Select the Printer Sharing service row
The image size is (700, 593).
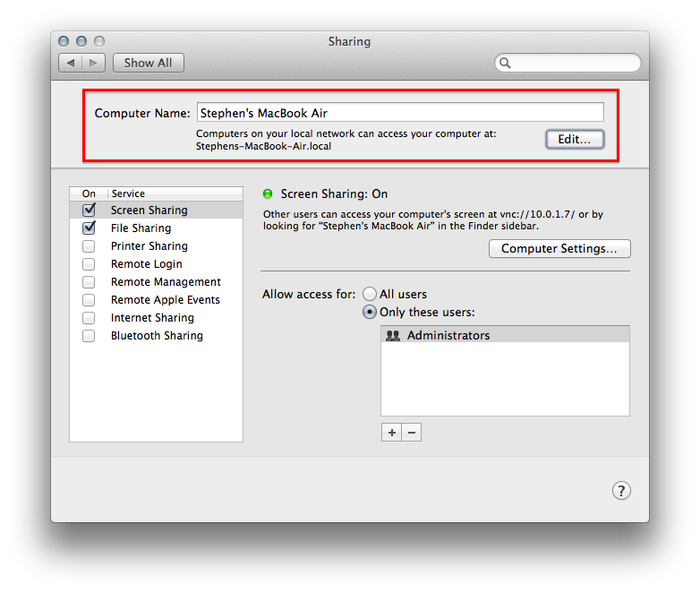click(x=157, y=246)
